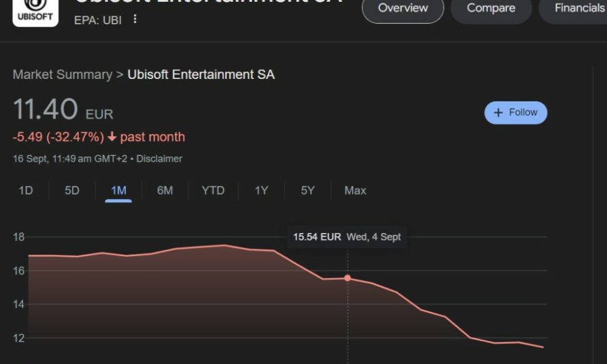Click the 18 y-axis label

tap(19, 237)
